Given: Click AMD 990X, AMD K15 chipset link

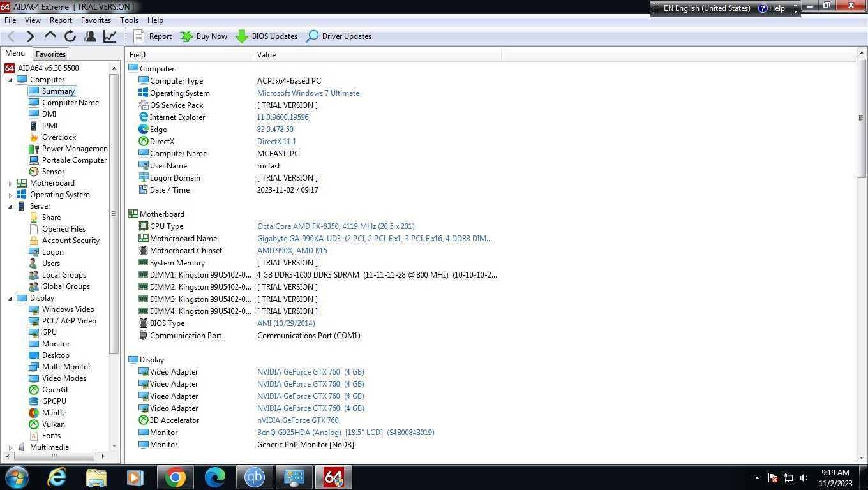Looking at the screenshot, I should tap(292, 251).
